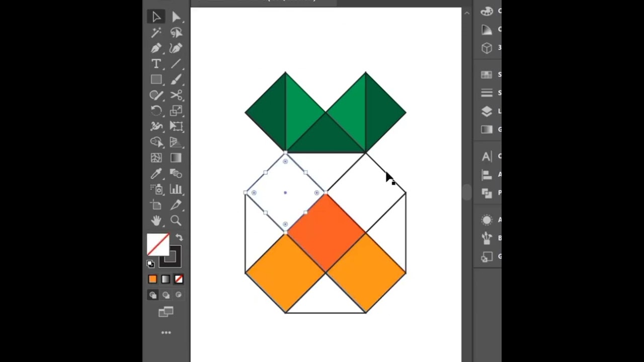Open the Color Guide panel icon
Image resolution: width=644 pixels, height=362 pixels.
coord(487,29)
